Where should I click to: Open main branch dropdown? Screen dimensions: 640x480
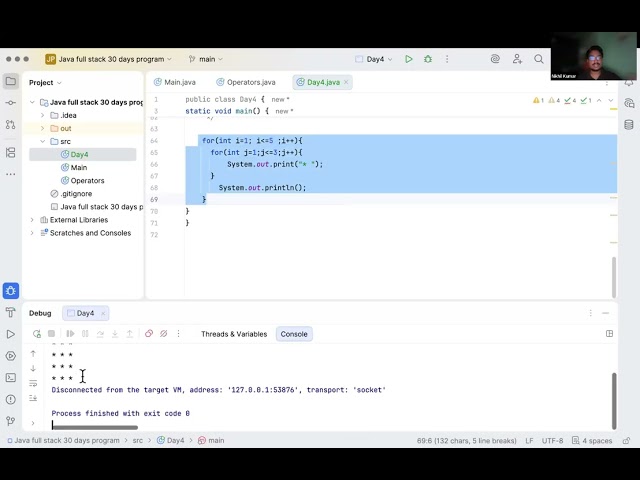coord(206,59)
